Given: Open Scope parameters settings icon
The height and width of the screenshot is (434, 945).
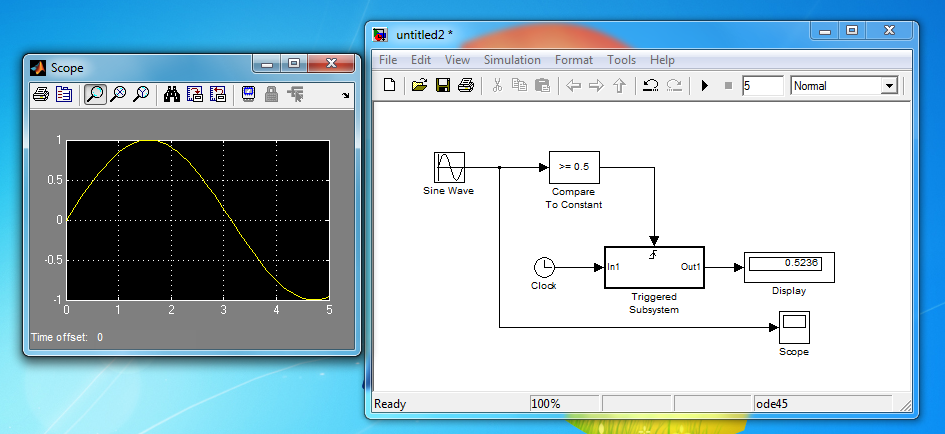Looking at the screenshot, I should 64,95.
